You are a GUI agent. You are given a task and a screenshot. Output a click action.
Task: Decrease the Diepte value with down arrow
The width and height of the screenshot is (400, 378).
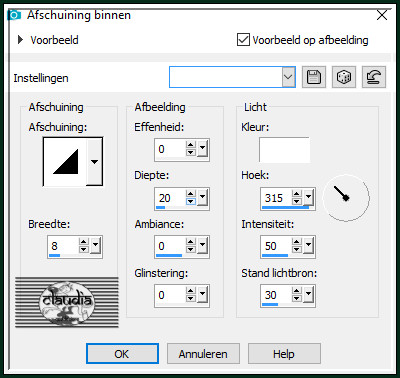[x=191, y=201]
